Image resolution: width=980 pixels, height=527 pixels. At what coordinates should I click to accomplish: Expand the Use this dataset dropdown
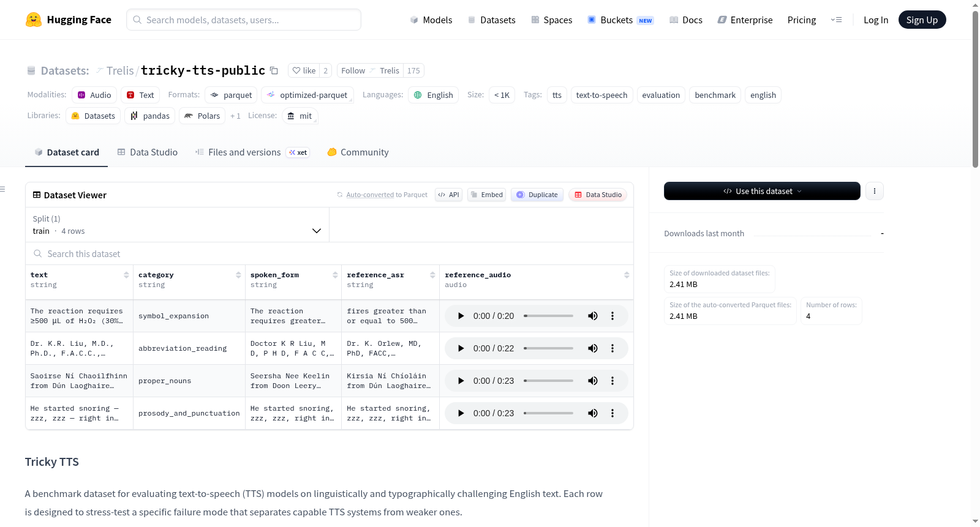click(x=762, y=191)
